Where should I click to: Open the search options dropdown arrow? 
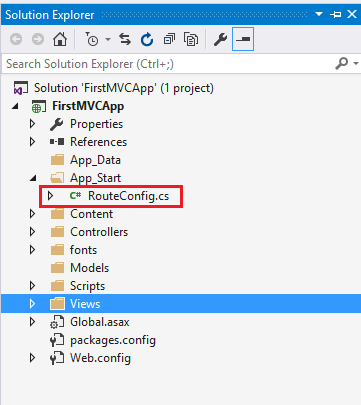pos(356,63)
